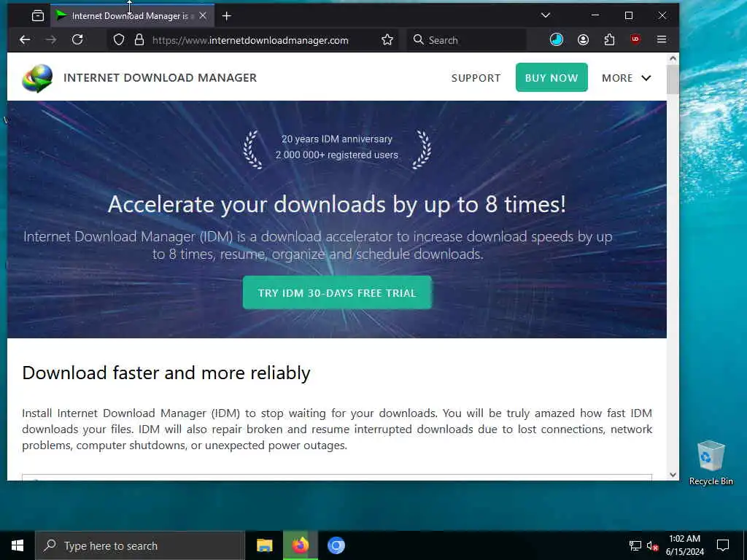Click the 'Download faster and more reliably' heading
The width and height of the screenshot is (747, 560).
pos(166,373)
